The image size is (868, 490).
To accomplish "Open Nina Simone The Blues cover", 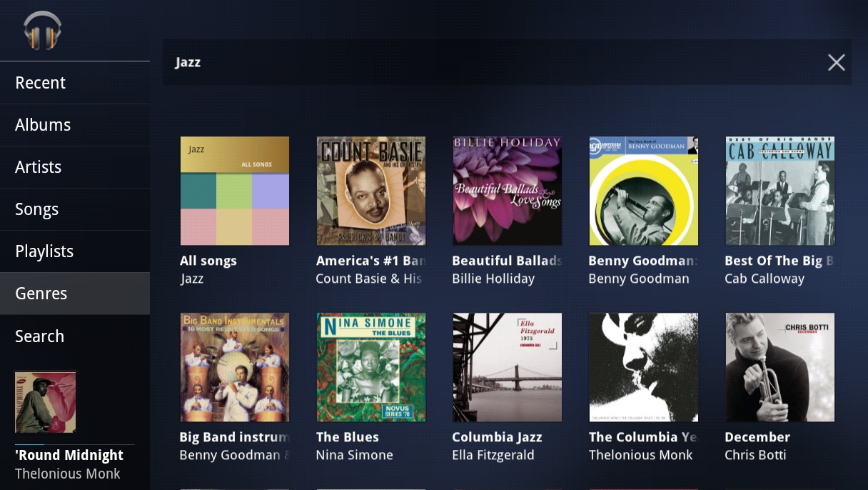I will (x=371, y=367).
